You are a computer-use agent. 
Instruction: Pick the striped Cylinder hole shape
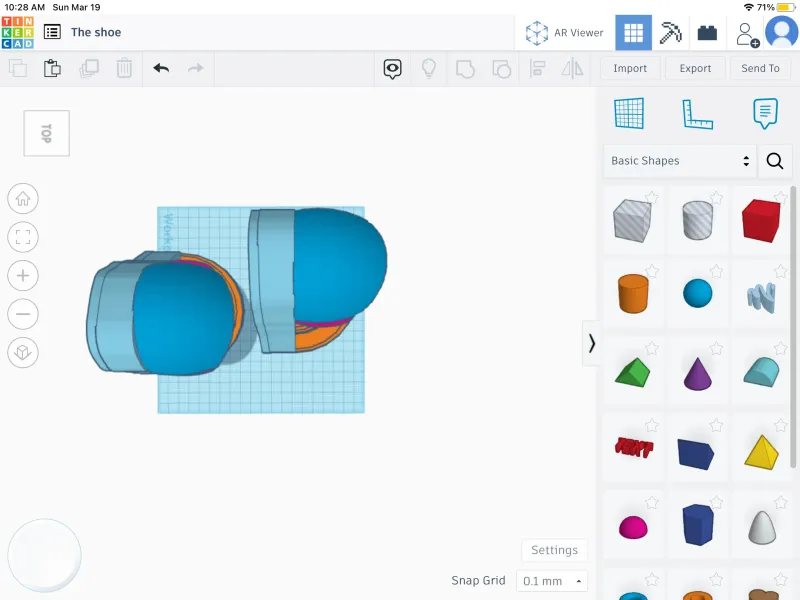click(x=697, y=220)
